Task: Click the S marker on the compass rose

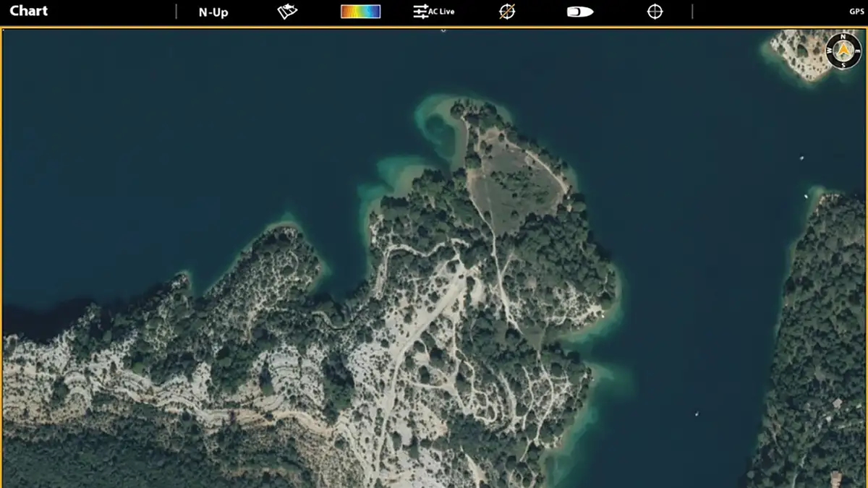Action: pyautogui.click(x=843, y=64)
